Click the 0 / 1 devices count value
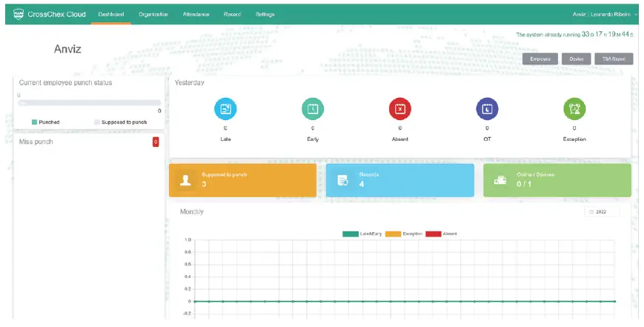Image resolution: width=644 pixels, height=327 pixels. click(524, 184)
